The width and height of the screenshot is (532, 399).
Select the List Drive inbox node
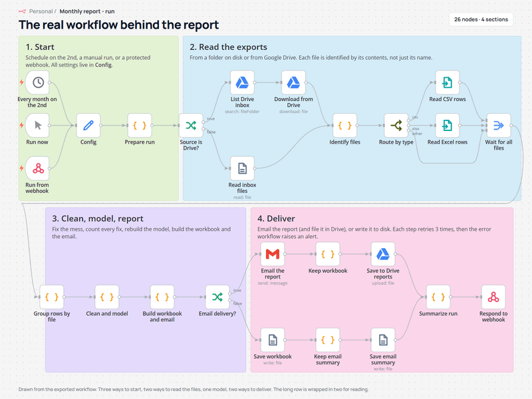coord(242,82)
